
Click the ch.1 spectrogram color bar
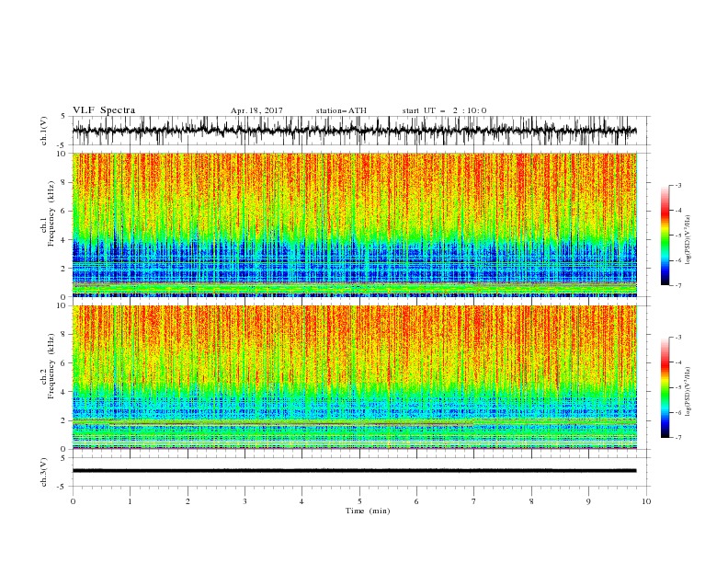665,235
